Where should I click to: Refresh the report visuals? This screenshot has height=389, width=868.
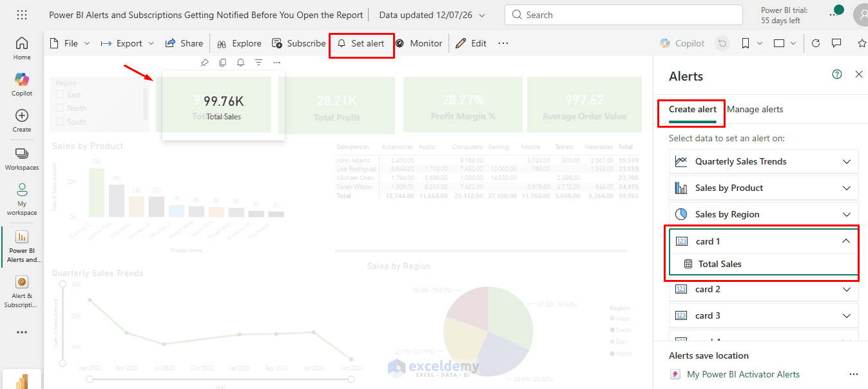pos(815,43)
